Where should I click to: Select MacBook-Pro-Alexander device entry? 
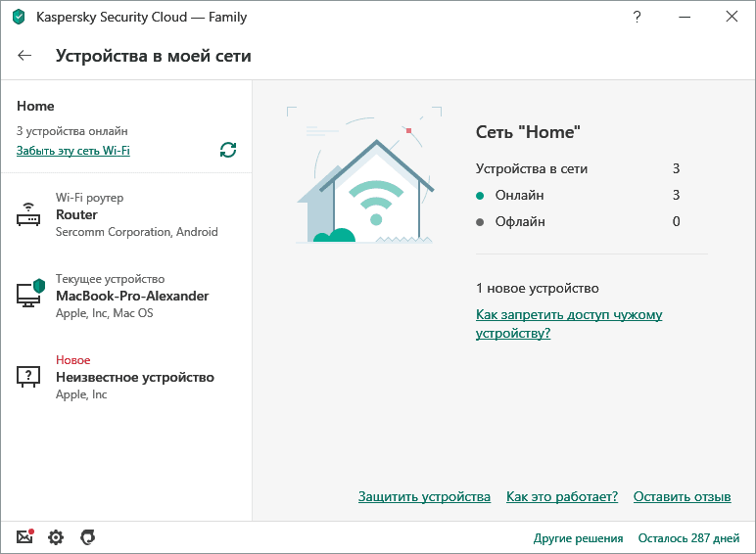132,296
